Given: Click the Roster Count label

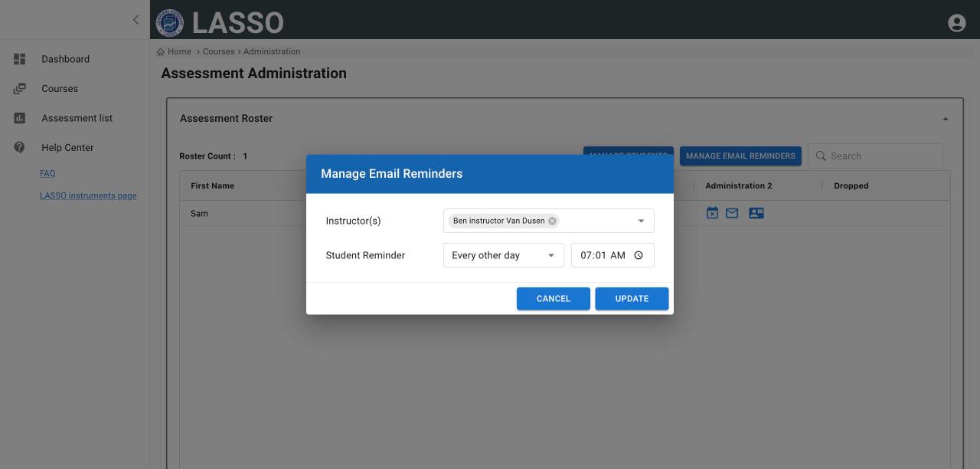Looking at the screenshot, I should (207, 156).
